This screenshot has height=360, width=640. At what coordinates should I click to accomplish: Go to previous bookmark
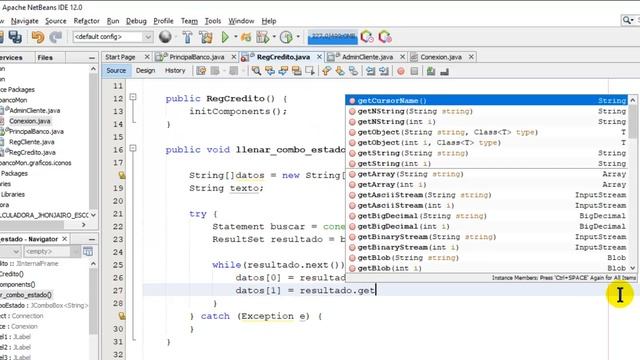(x=326, y=71)
